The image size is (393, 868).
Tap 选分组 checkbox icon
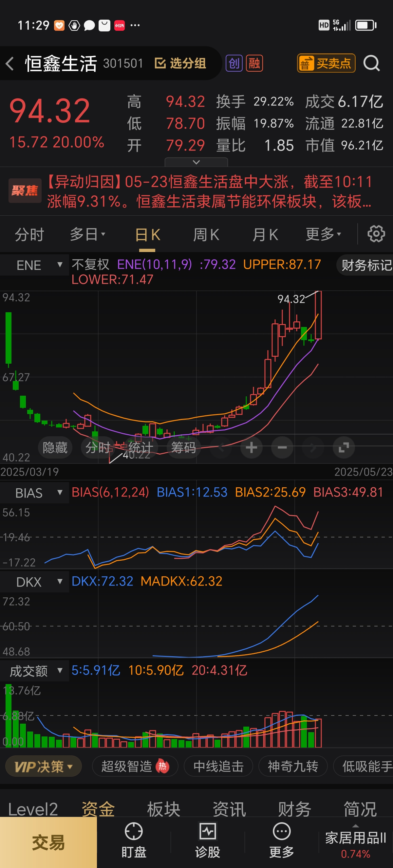point(160,63)
